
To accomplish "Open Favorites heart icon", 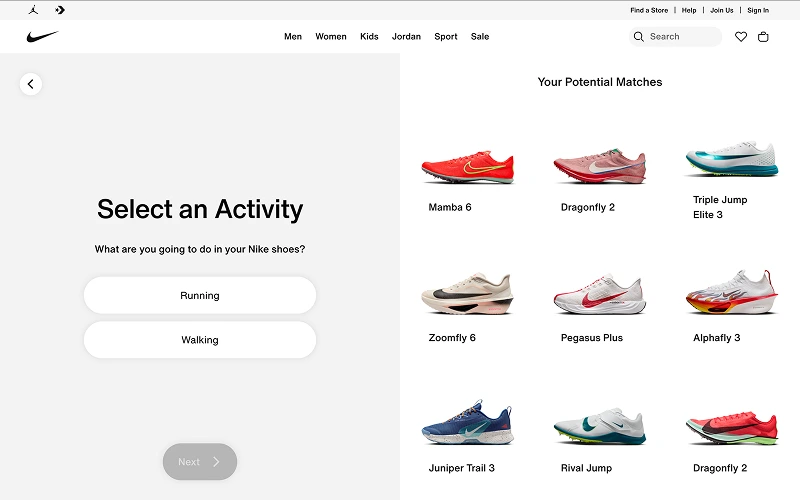I will [x=741, y=37].
